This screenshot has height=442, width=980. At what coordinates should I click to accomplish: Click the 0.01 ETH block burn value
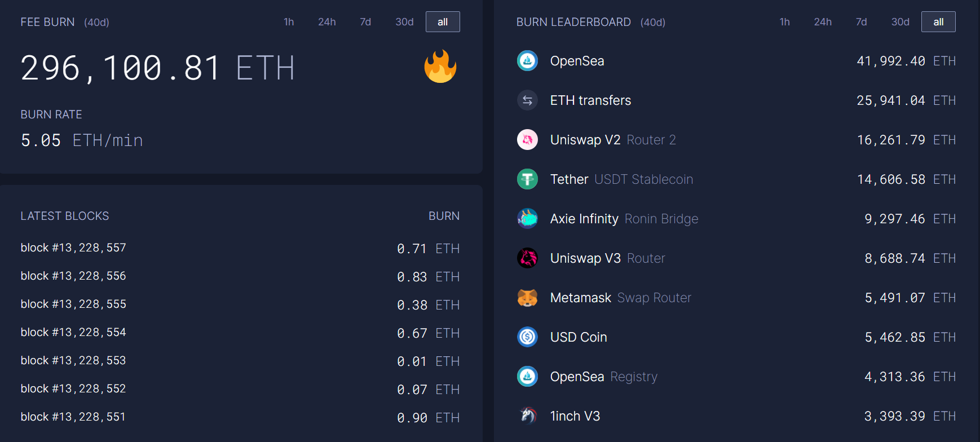[429, 361]
